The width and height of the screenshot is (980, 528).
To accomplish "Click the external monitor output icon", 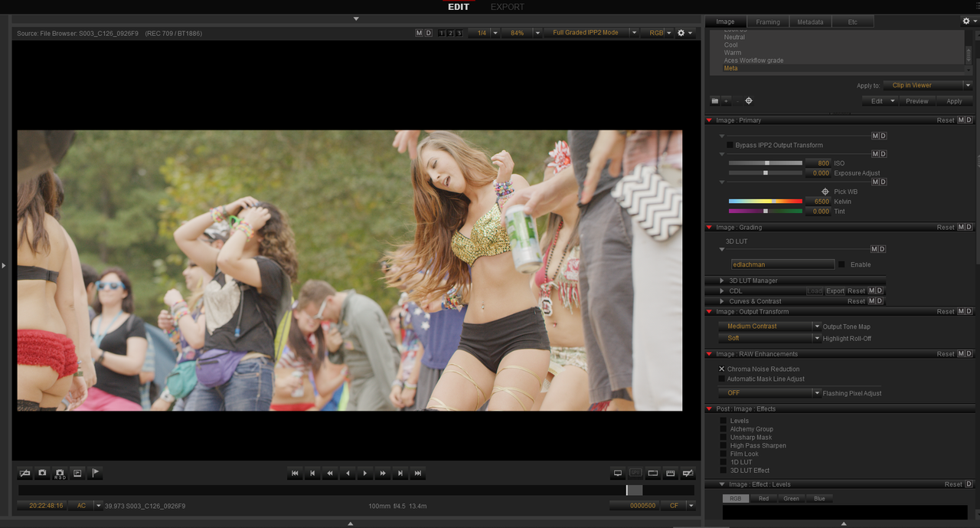I will (618, 473).
